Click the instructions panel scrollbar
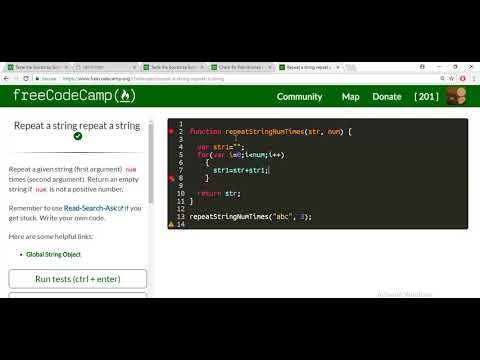The width and height of the screenshot is (480, 360). pyautogui.click(x=151, y=163)
